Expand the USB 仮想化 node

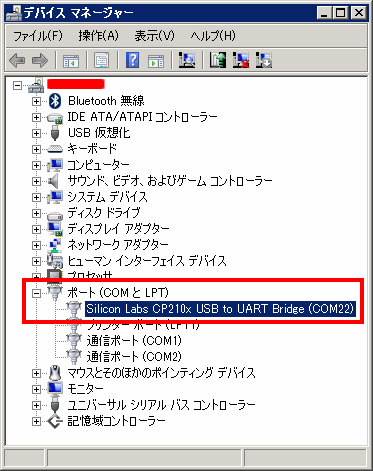36,133
